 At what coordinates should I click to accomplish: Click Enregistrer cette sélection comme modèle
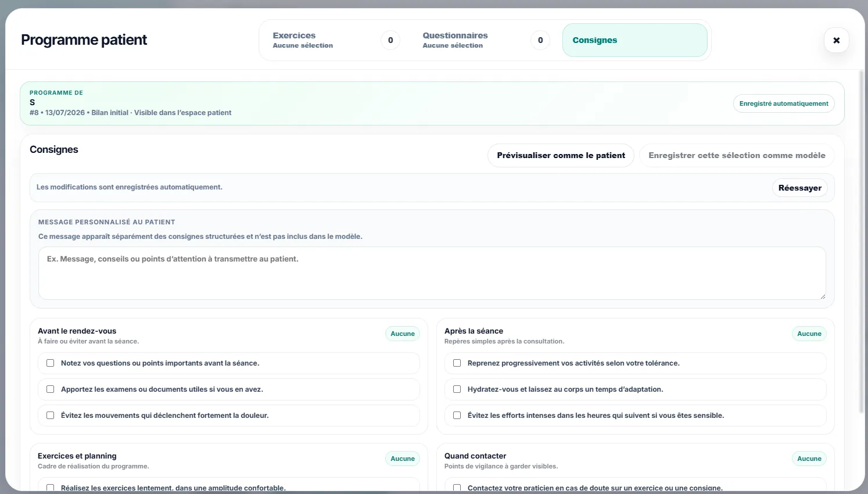[x=737, y=155]
